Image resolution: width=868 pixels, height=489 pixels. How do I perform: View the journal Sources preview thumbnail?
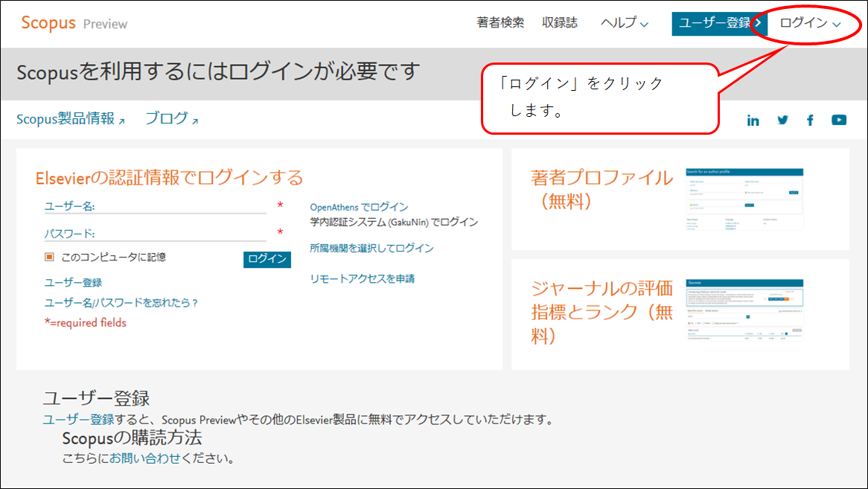[744, 310]
